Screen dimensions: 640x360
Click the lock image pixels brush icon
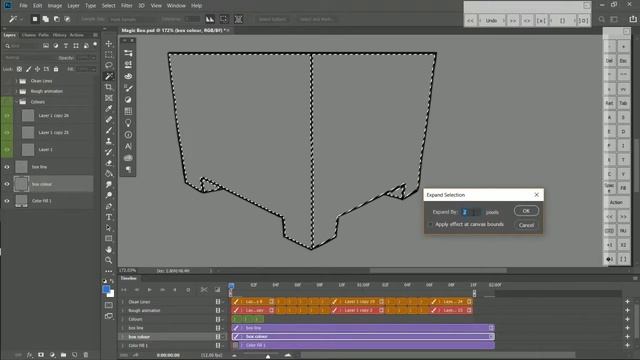click(29, 69)
